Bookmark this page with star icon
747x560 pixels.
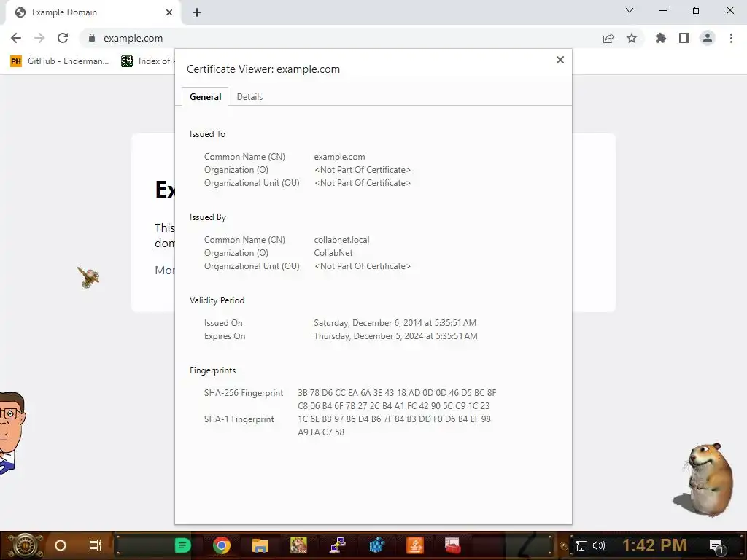pyautogui.click(x=632, y=38)
